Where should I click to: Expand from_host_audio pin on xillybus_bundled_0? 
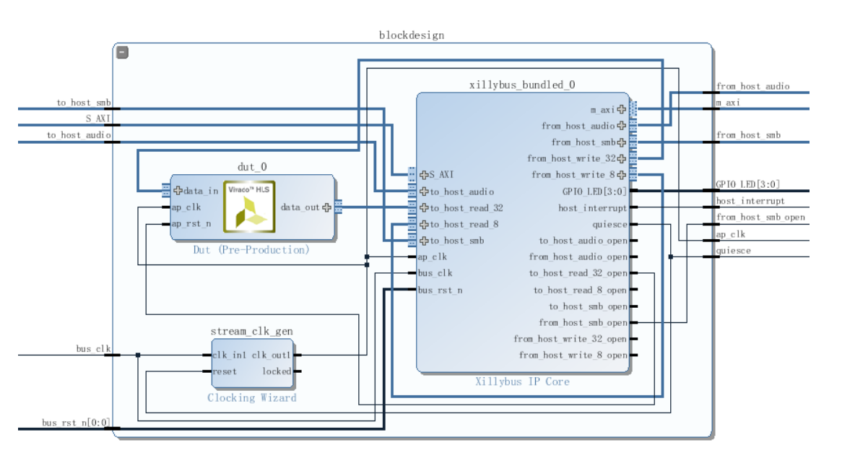coord(621,126)
